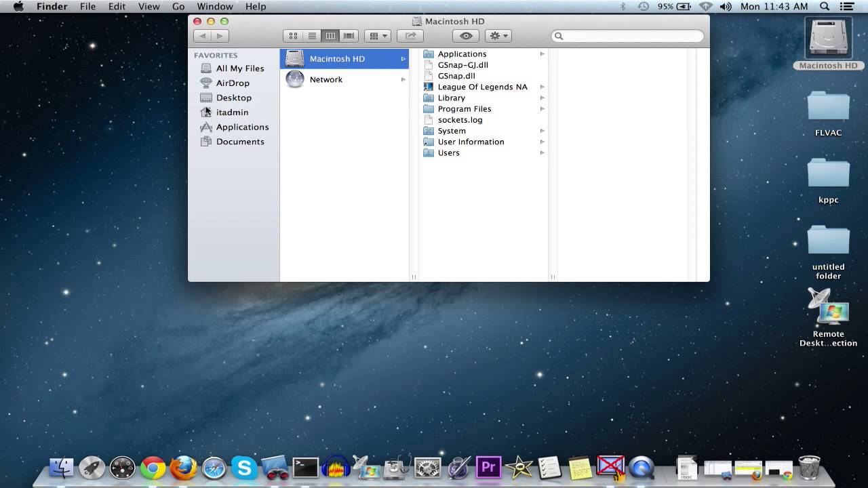This screenshot has width=868, height=488.
Task: Launch Adobe Premiere Pro from Dock
Action: [488, 467]
